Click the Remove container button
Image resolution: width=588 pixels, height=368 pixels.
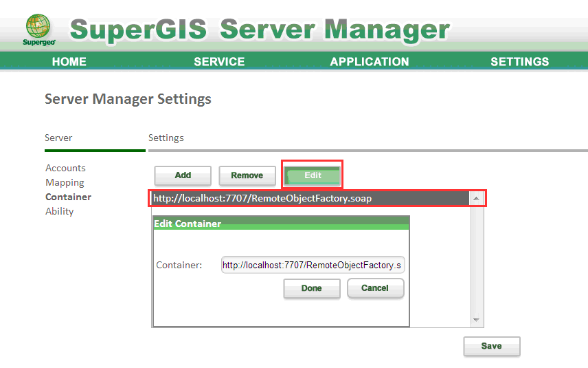(x=247, y=175)
